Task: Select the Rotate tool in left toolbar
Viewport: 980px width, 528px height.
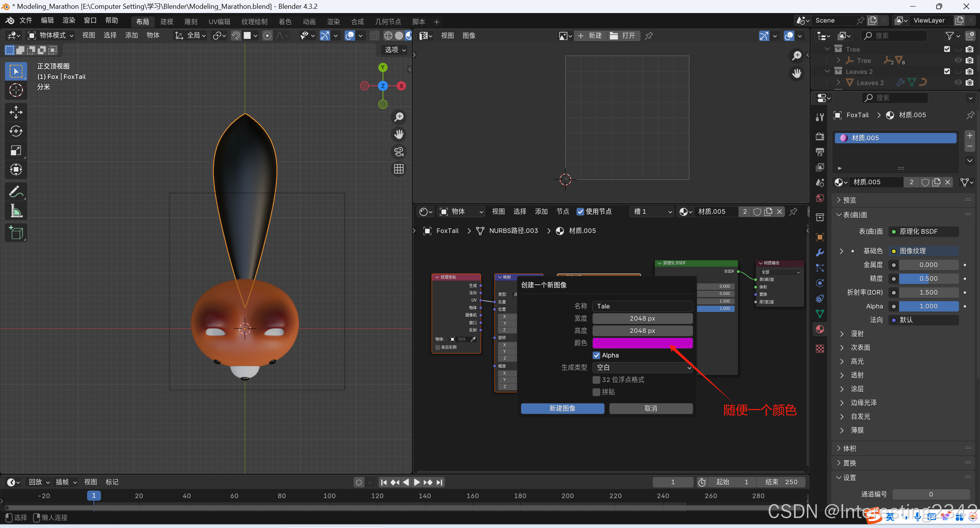Action: 16,131
